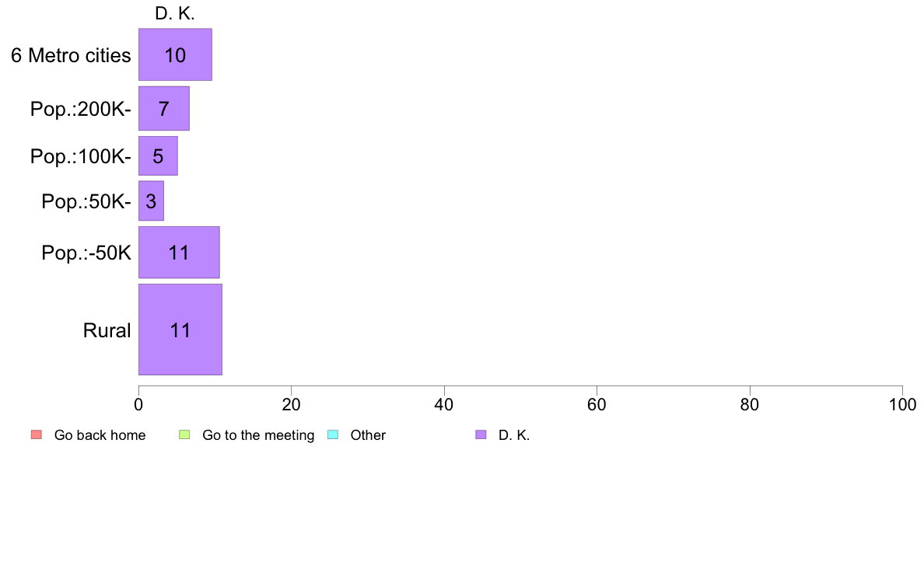The image size is (924, 572).
Task: Click the 40 tick on the x-axis
Action: (444, 404)
